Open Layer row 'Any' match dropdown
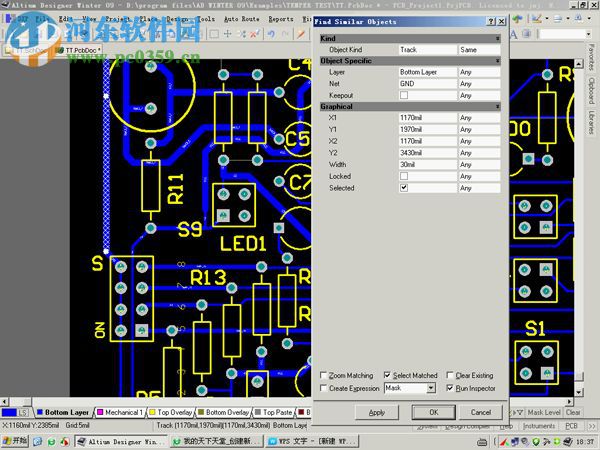This screenshot has width=600, height=450. point(479,72)
